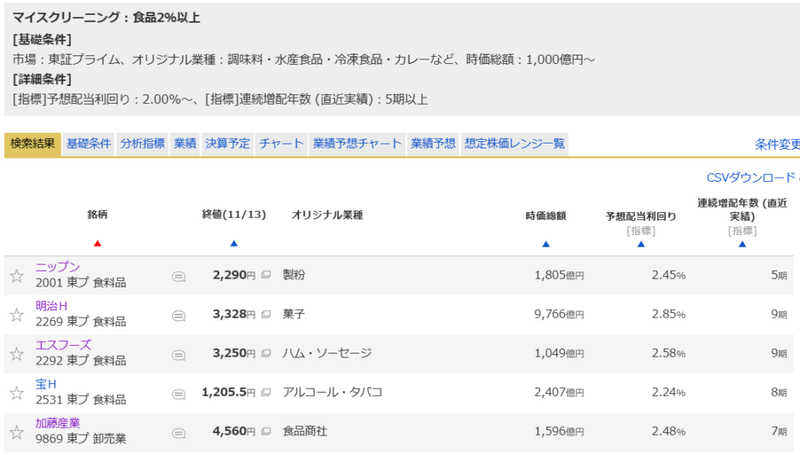Sort by 終値 using blue triangle

234,244
